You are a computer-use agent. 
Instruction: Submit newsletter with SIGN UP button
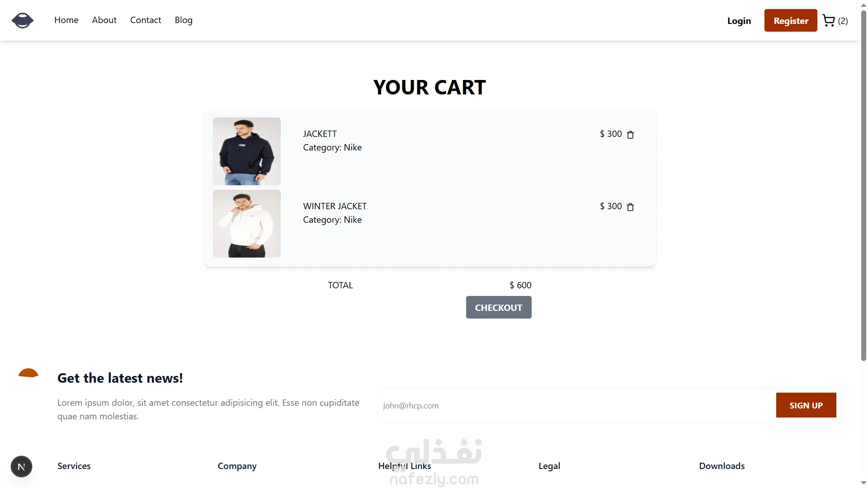(806, 405)
